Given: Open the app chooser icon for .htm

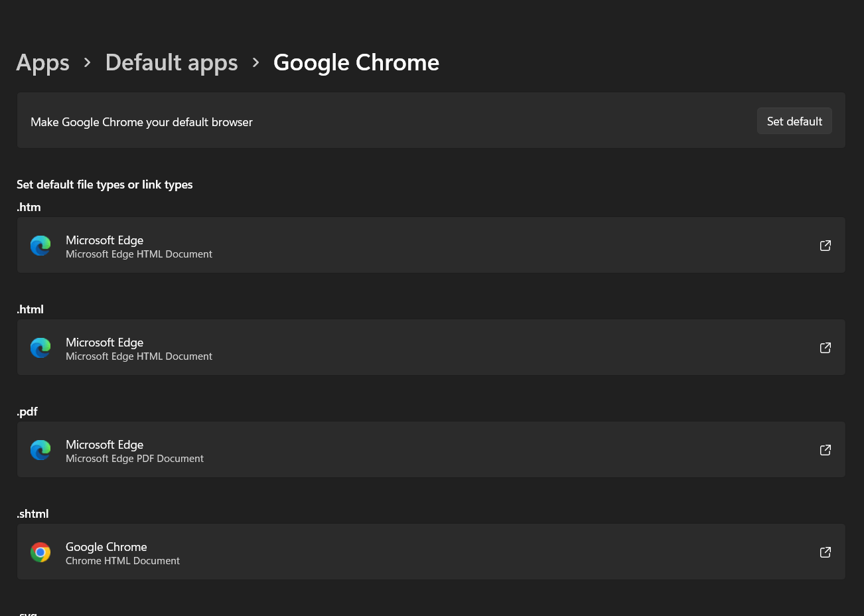Looking at the screenshot, I should pos(826,246).
